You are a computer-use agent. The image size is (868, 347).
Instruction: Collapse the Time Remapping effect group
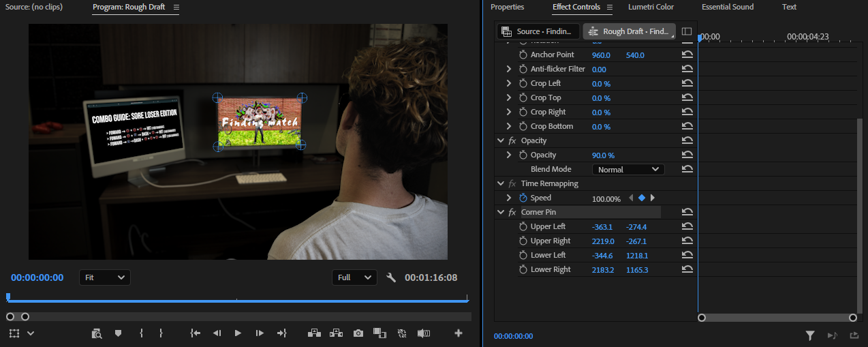501,183
